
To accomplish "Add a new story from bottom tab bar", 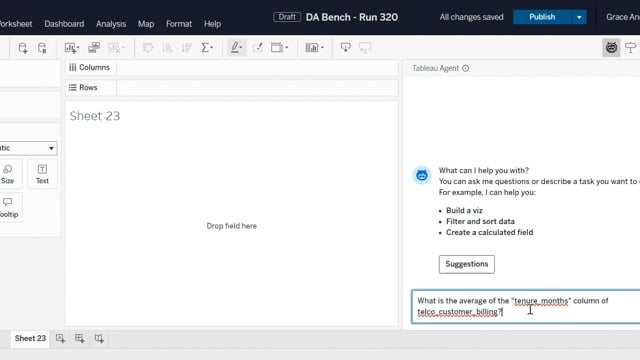I will tap(99, 338).
